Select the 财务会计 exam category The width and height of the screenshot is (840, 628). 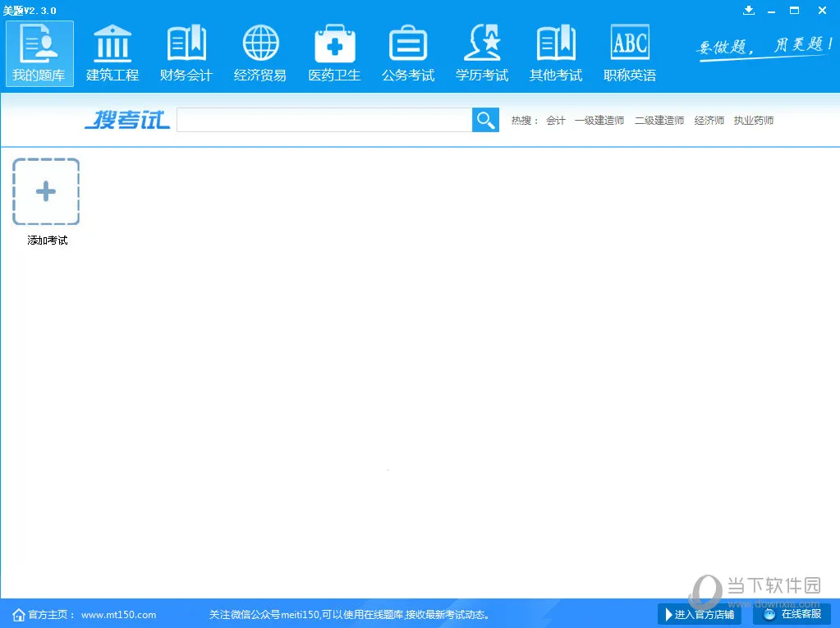(x=186, y=52)
